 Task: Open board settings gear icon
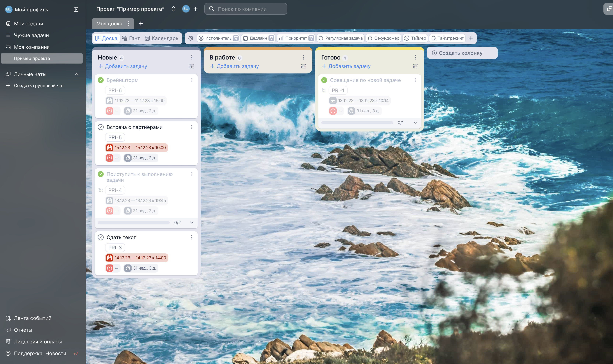191,38
